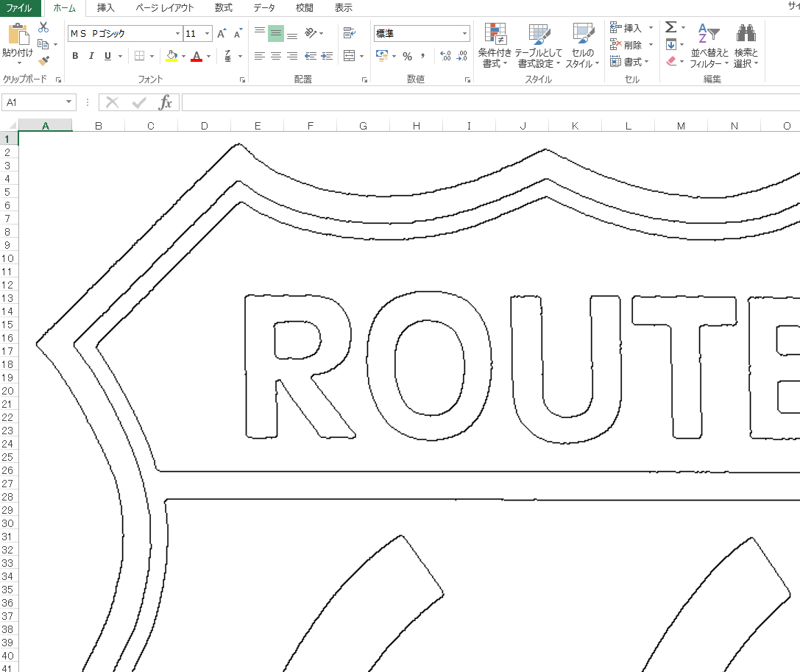Open 検索と選択 find and select
The image size is (800, 672).
coord(746,46)
